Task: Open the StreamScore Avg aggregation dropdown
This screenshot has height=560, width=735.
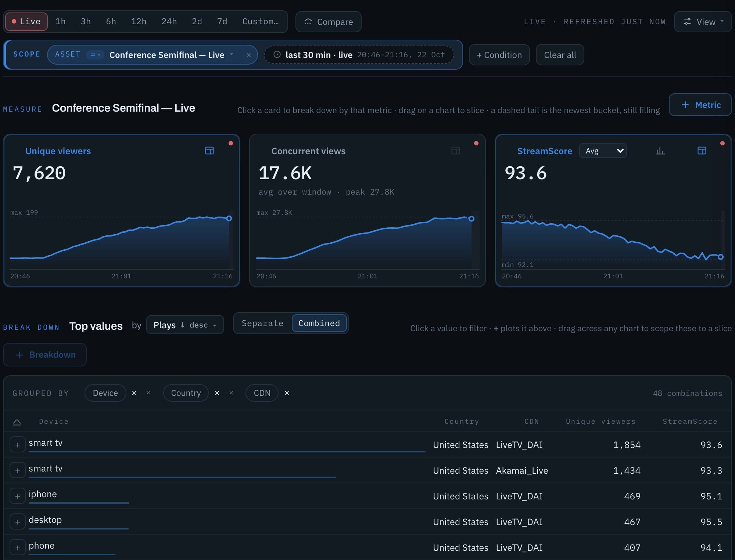Action: [603, 151]
